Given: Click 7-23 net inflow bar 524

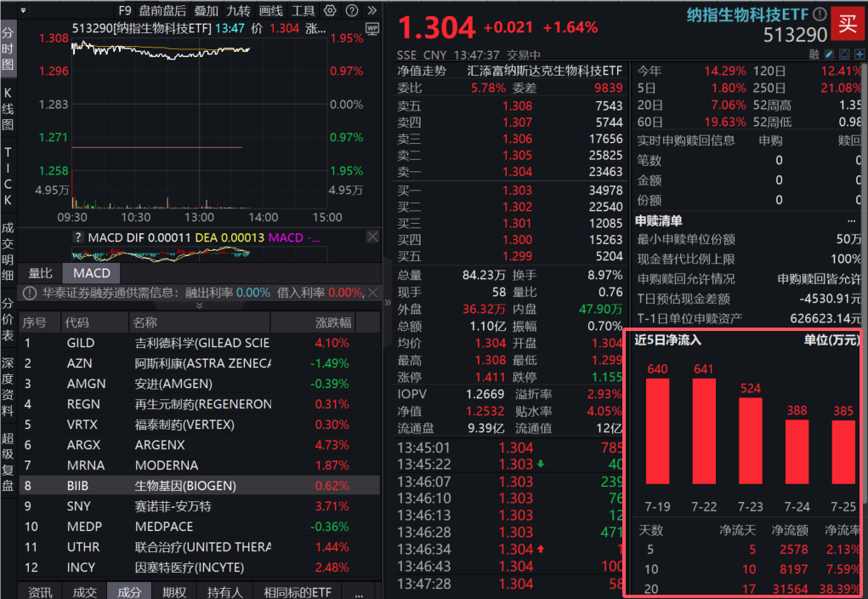Looking at the screenshot, I should (750, 441).
